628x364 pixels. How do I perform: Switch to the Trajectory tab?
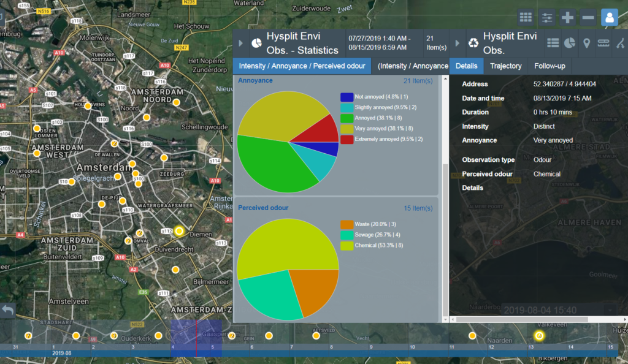[506, 66]
